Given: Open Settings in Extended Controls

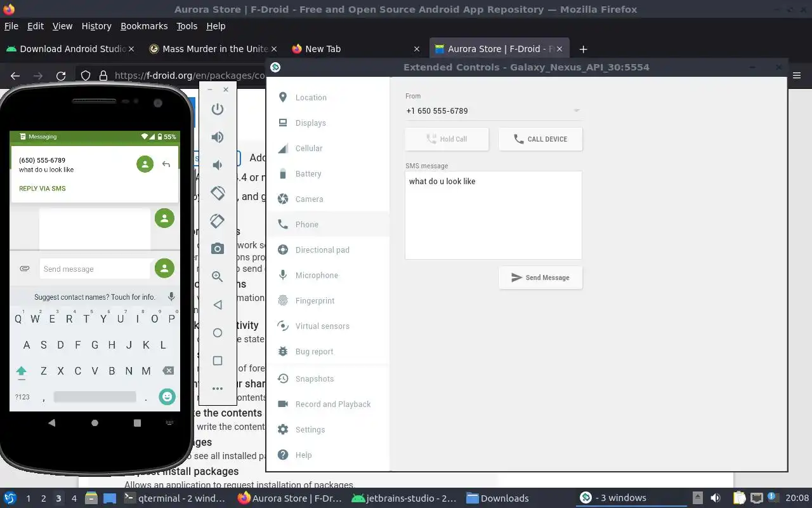Looking at the screenshot, I should click(328, 429).
